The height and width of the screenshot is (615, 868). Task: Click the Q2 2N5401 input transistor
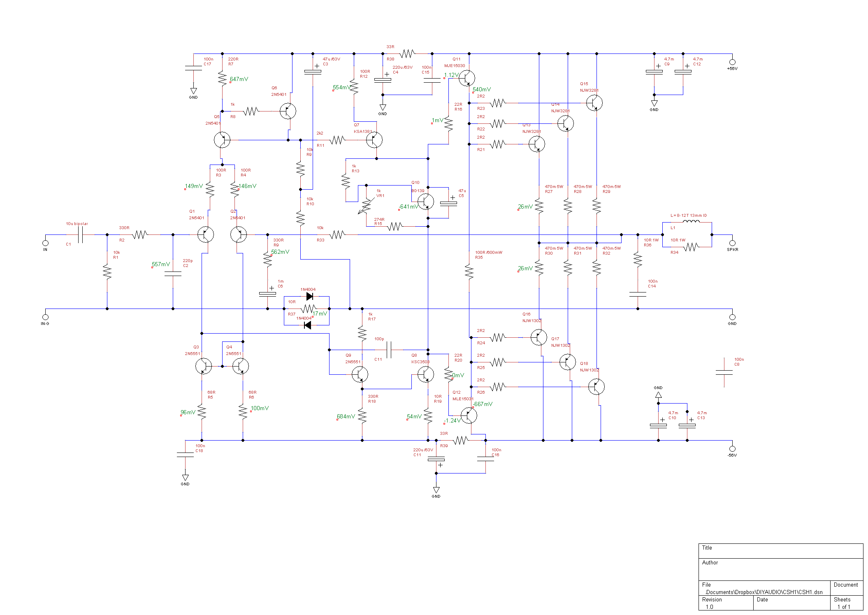coord(239,234)
